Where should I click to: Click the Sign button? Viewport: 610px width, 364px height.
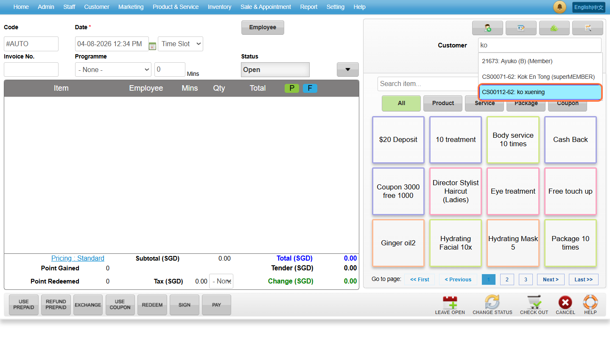185,305
